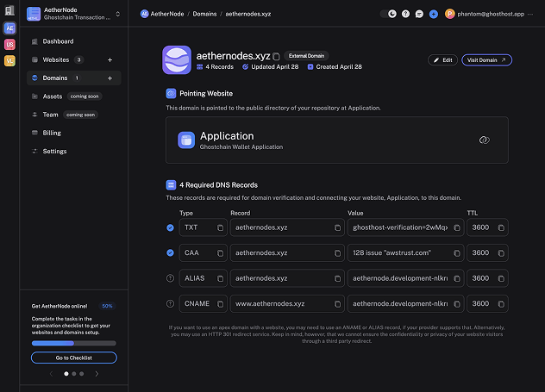
Task: Copy the TXT type value
Action: click(x=221, y=227)
